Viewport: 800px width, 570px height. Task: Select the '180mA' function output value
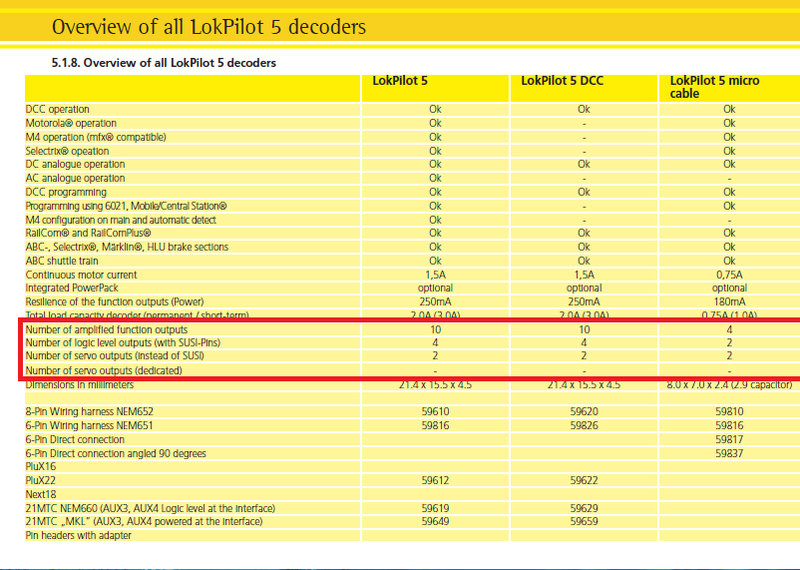729,302
